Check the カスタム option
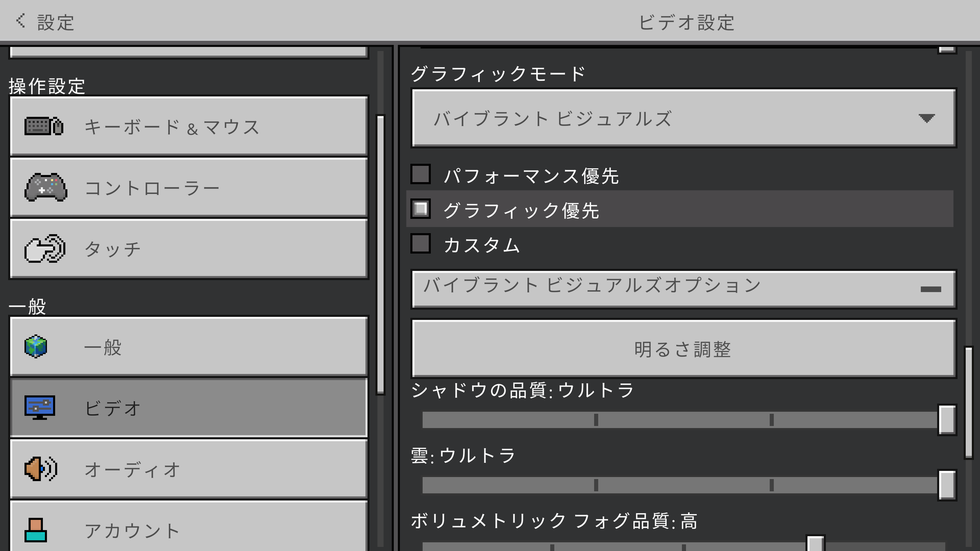 click(x=421, y=244)
